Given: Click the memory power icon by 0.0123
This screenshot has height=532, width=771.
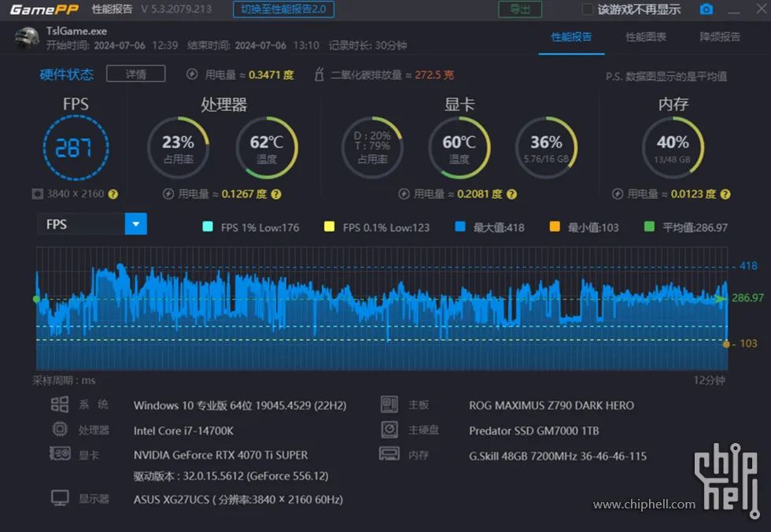Looking at the screenshot, I should click(618, 194).
